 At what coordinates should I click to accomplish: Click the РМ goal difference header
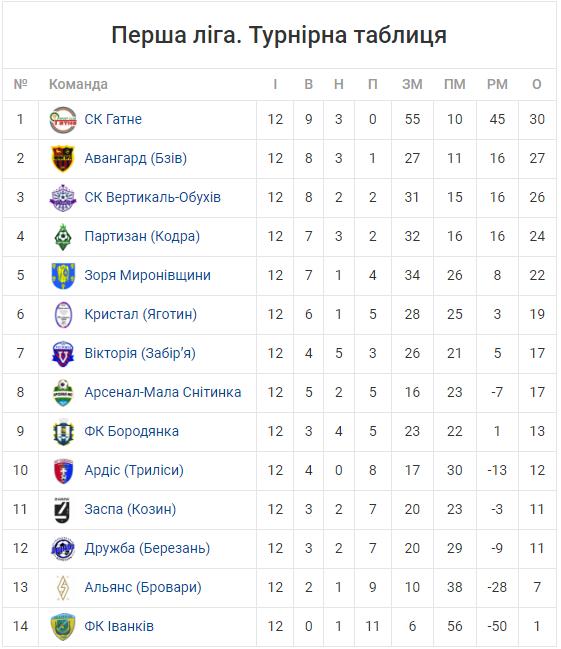497,84
